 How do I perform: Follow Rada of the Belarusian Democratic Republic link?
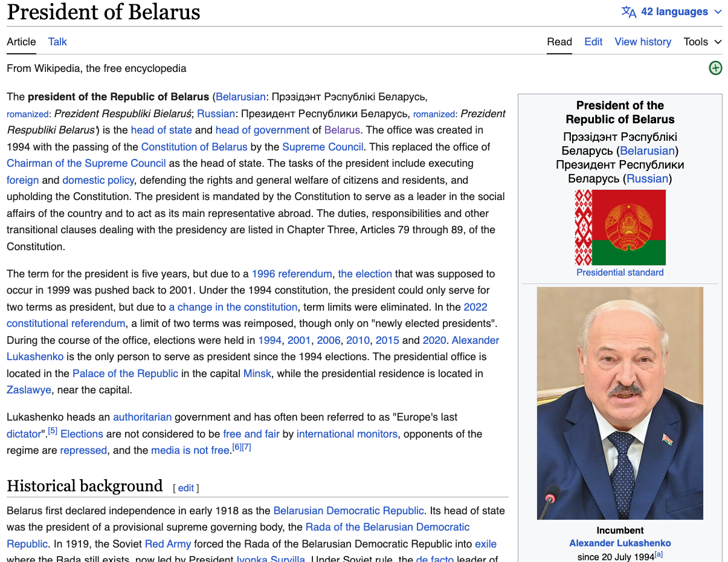[387, 527]
